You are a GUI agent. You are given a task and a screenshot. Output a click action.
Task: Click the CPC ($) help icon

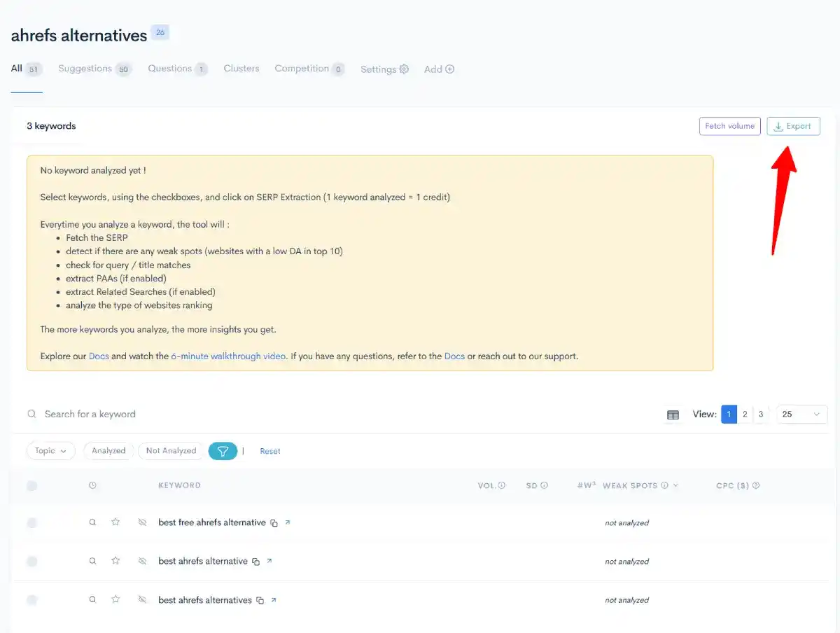tap(756, 485)
